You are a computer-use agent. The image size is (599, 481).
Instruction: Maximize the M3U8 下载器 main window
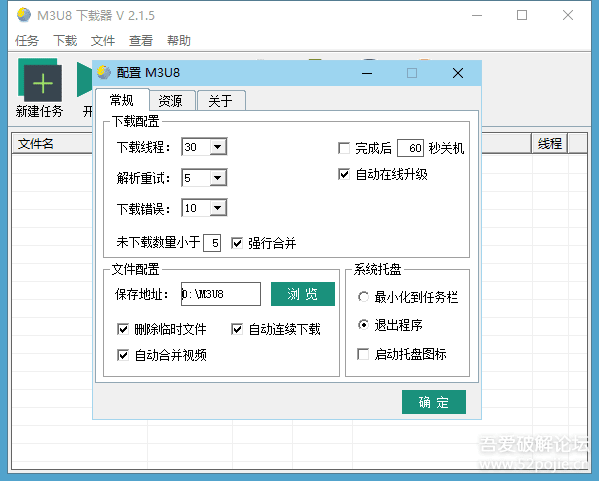pyautogui.click(x=522, y=15)
